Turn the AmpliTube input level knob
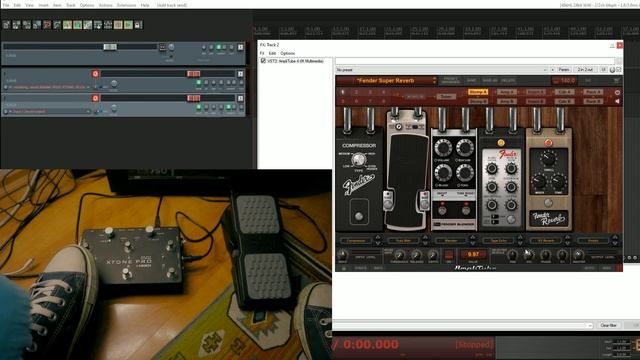The height and width of the screenshot is (360, 640). point(342,255)
